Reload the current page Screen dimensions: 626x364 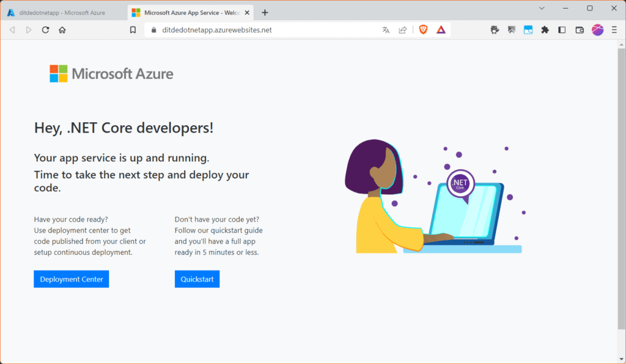pos(45,30)
